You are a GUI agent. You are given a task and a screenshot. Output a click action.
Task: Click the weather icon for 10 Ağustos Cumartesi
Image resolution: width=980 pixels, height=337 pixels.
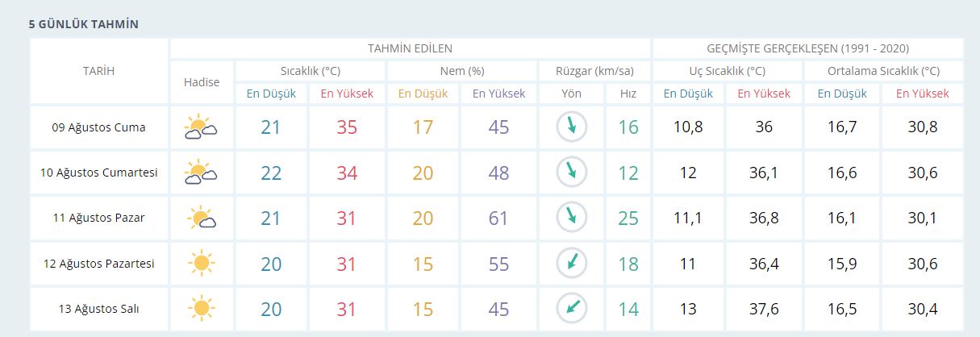(200, 173)
